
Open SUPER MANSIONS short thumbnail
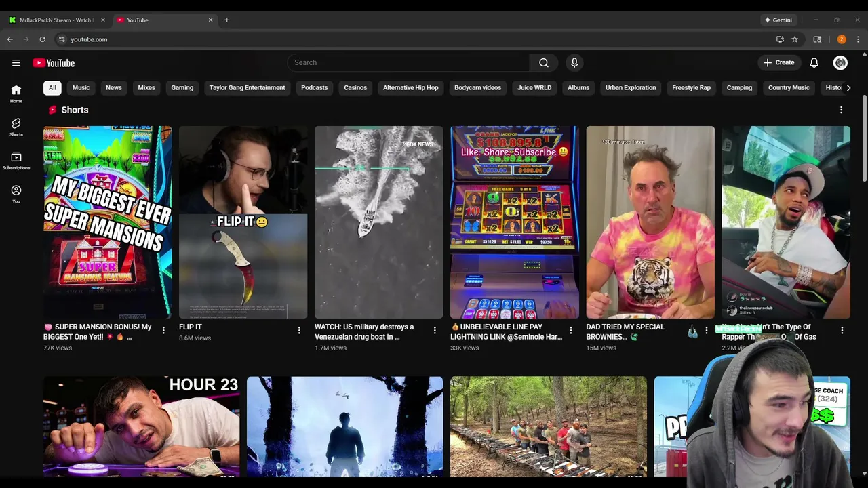point(107,222)
